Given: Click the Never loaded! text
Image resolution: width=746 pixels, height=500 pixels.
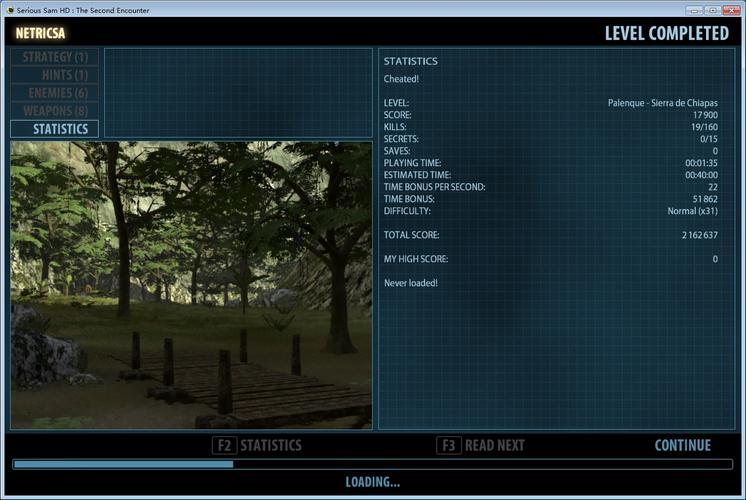Looking at the screenshot, I should pos(411,283).
